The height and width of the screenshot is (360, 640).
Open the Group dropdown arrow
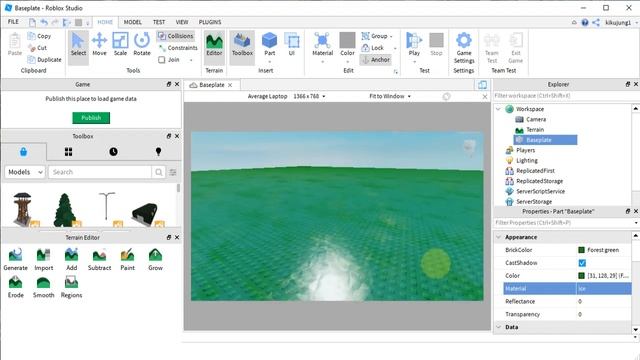point(391,36)
